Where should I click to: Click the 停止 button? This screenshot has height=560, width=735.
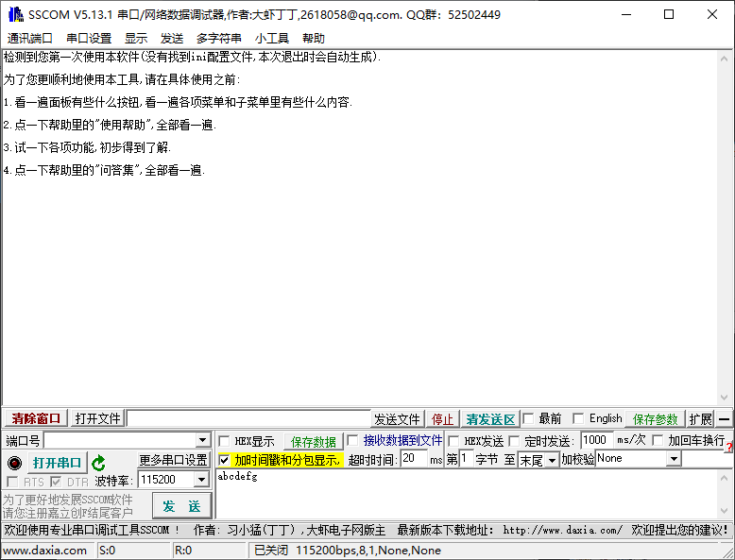pyautogui.click(x=442, y=419)
